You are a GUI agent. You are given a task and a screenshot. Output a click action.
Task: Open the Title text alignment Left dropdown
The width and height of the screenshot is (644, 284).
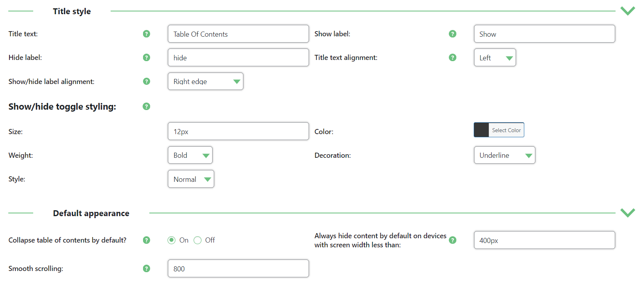point(495,58)
